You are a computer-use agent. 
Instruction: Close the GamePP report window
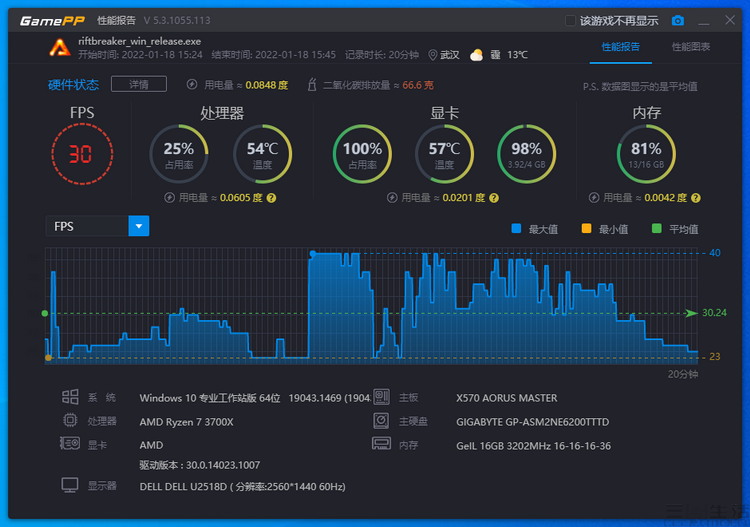pyautogui.click(x=729, y=20)
